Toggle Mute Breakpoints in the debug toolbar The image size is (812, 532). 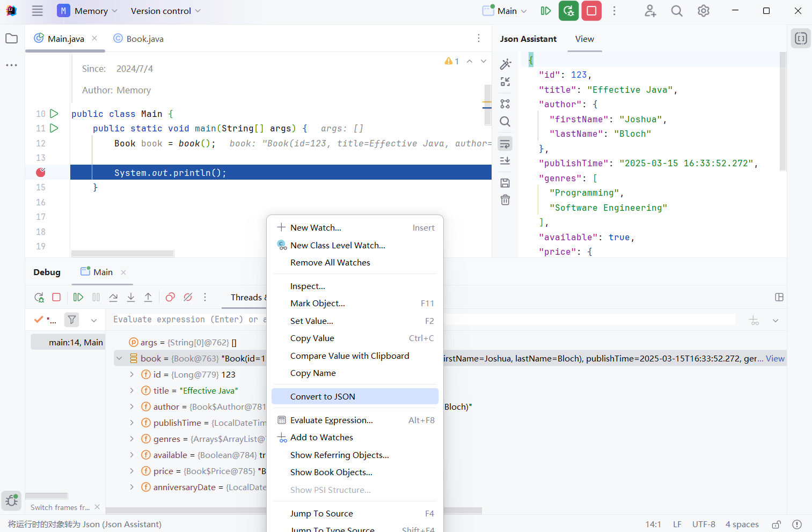(x=188, y=297)
